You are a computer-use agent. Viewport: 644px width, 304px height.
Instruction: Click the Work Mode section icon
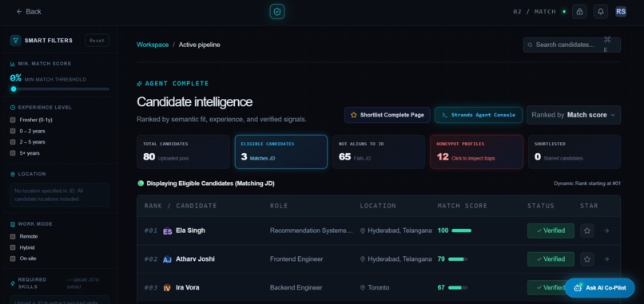(x=13, y=224)
